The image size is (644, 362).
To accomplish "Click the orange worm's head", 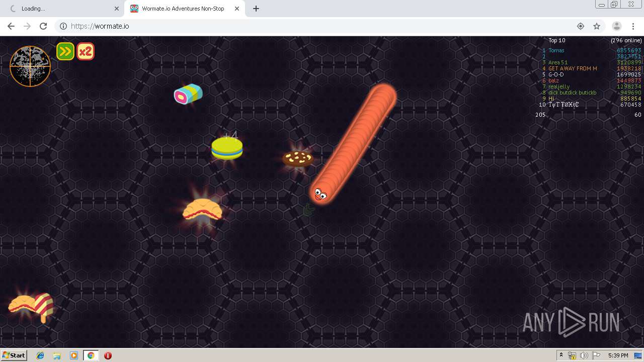I will [320, 193].
